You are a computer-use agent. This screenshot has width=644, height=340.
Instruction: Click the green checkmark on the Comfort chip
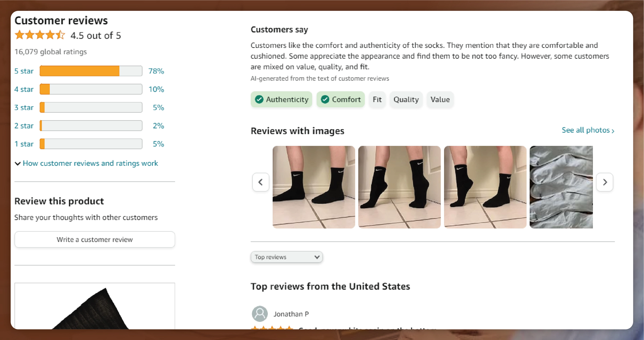tap(325, 99)
